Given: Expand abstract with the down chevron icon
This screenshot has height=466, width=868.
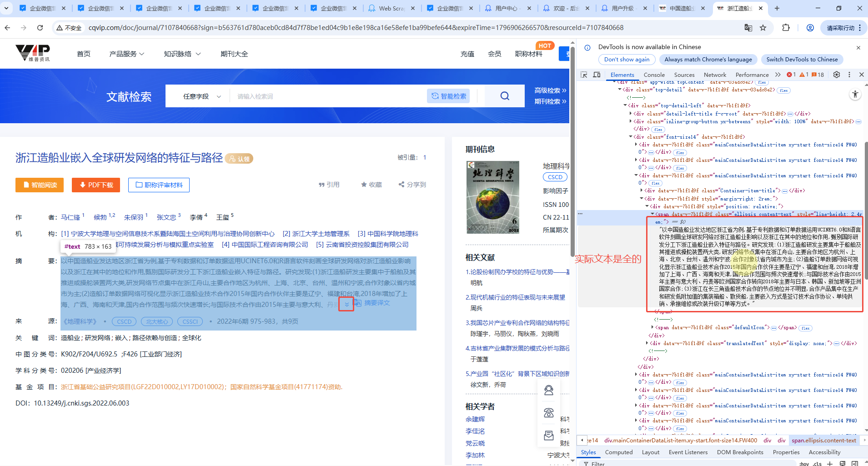Looking at the screenshot, I should pyautogui.click(x=346, y=305).
